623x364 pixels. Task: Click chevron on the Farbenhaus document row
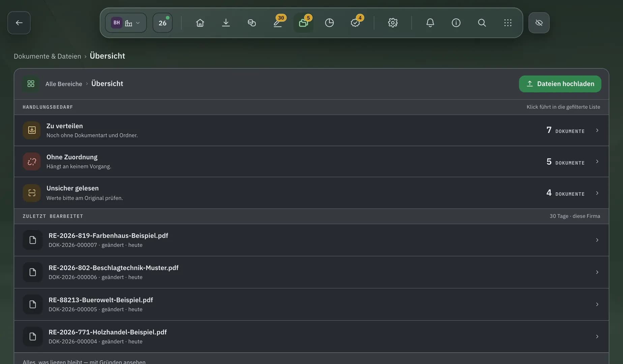pos(597,240)
